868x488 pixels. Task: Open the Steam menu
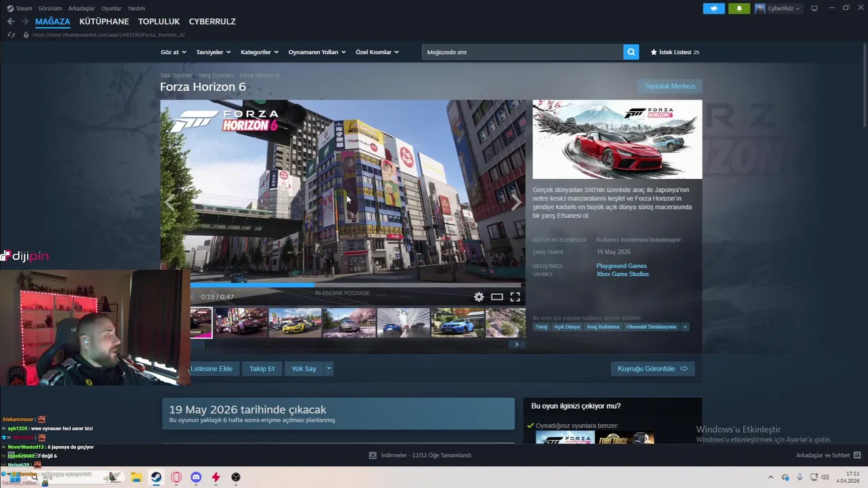click(20, 8)
